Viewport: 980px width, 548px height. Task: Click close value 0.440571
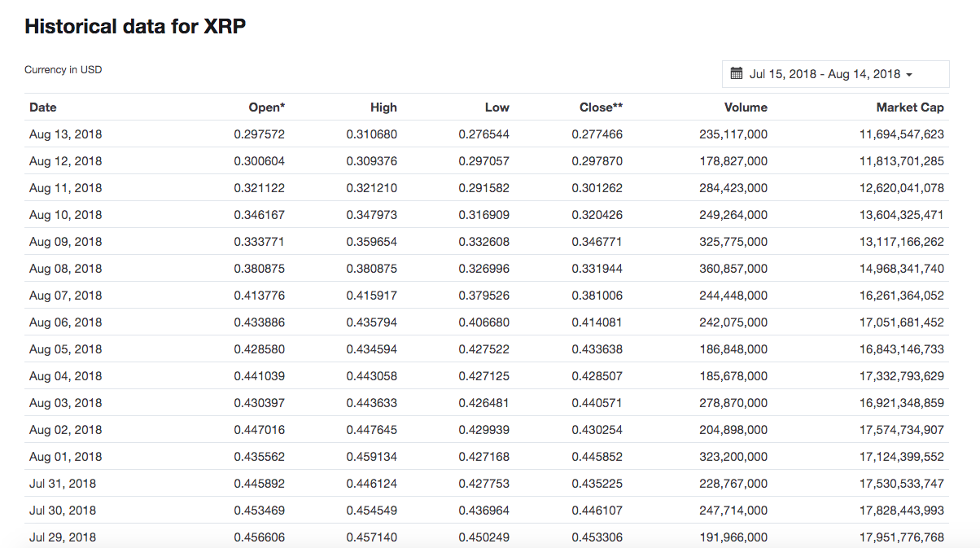[597, 403]
